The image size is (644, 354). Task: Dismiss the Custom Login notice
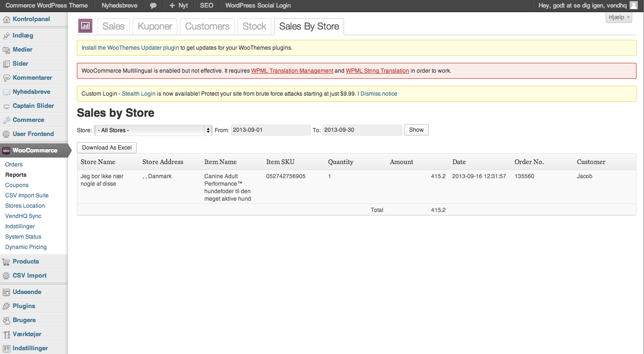tap(379, 94)
